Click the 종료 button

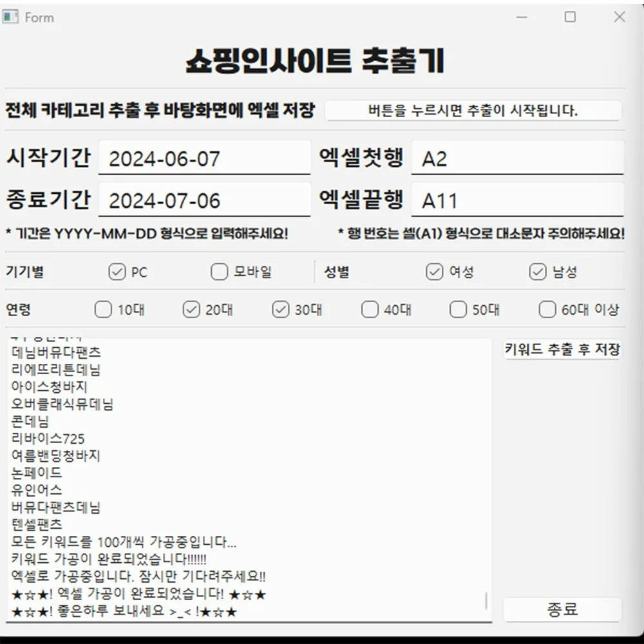point(562,609)
